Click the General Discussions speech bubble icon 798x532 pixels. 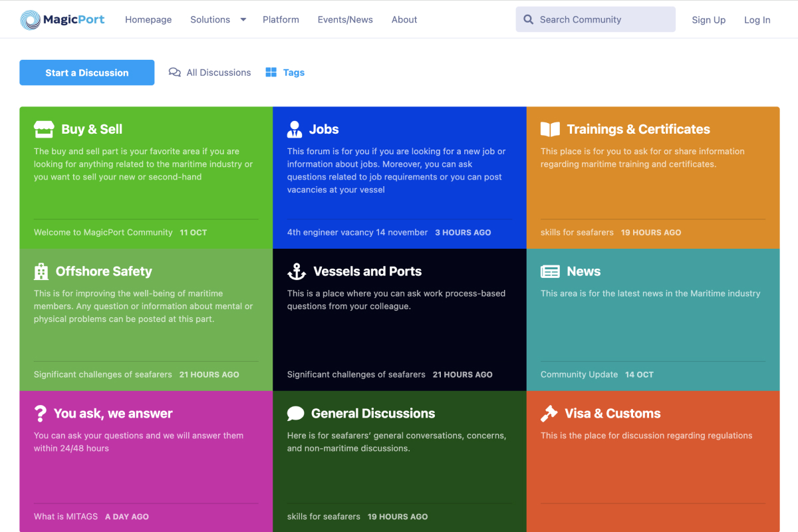tap(295, 414)
